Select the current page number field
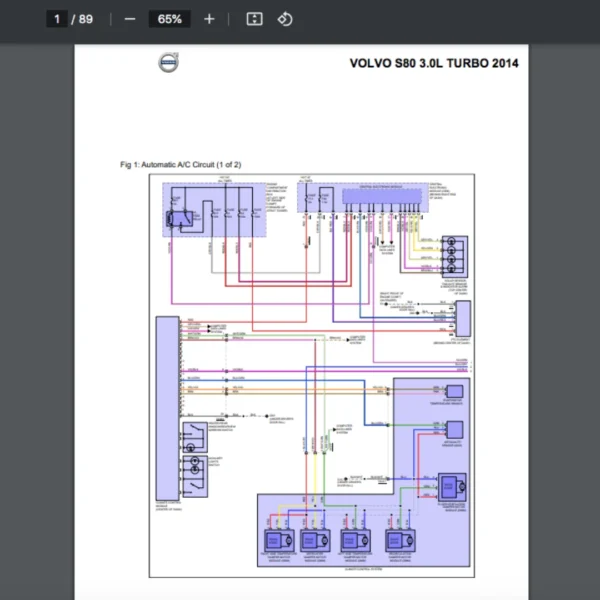The height and width of the screenshot is (600, 600). pos(57,19)
